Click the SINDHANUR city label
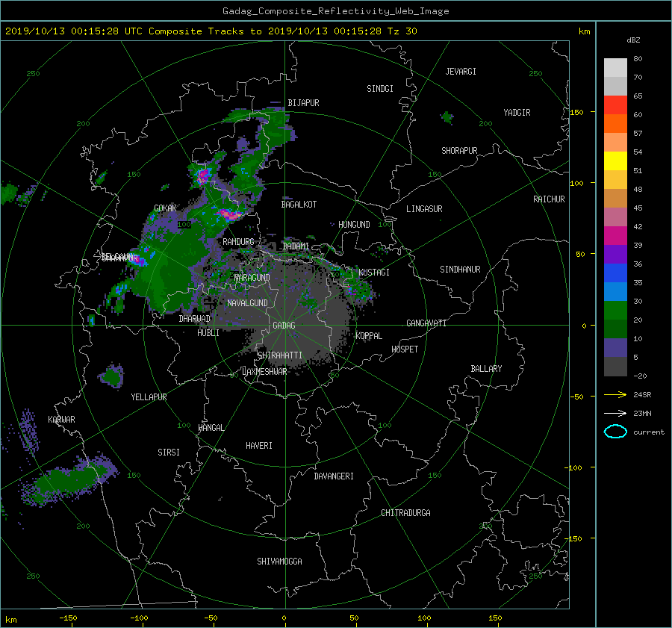 (x=460, y=270)
